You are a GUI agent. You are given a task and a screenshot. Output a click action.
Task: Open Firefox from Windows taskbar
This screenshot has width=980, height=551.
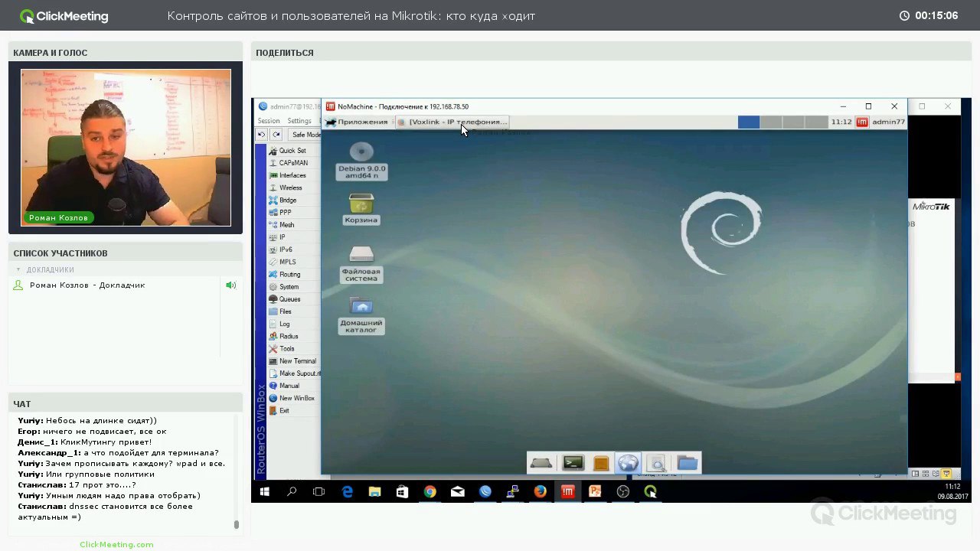540,491
